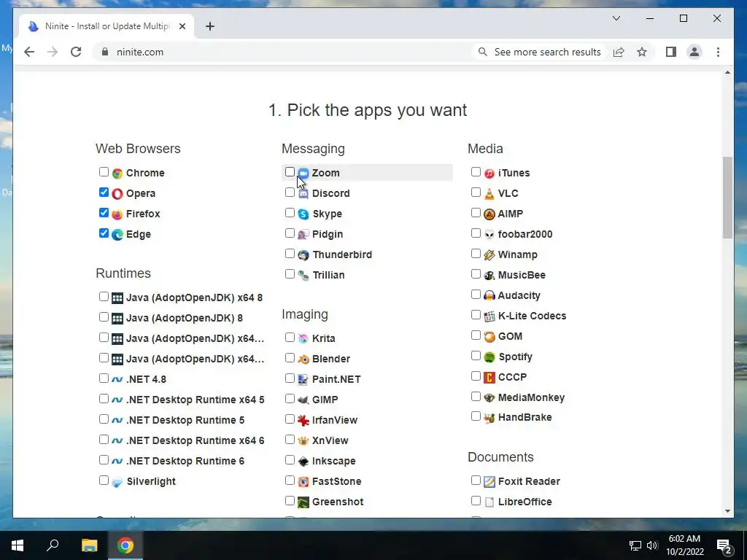Screen dimensions: 747x560
Task: Click the Zoom app icon
Action: click(x=303, y=174)
